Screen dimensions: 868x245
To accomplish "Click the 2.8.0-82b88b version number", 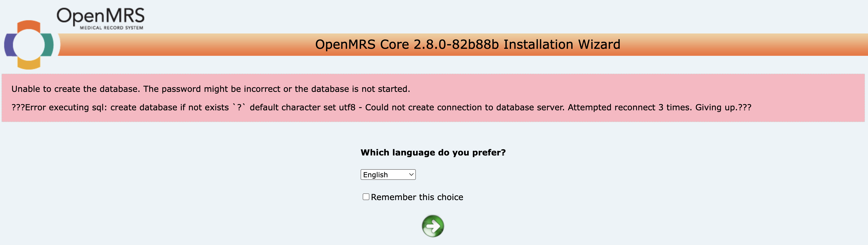I will [456, 44].
